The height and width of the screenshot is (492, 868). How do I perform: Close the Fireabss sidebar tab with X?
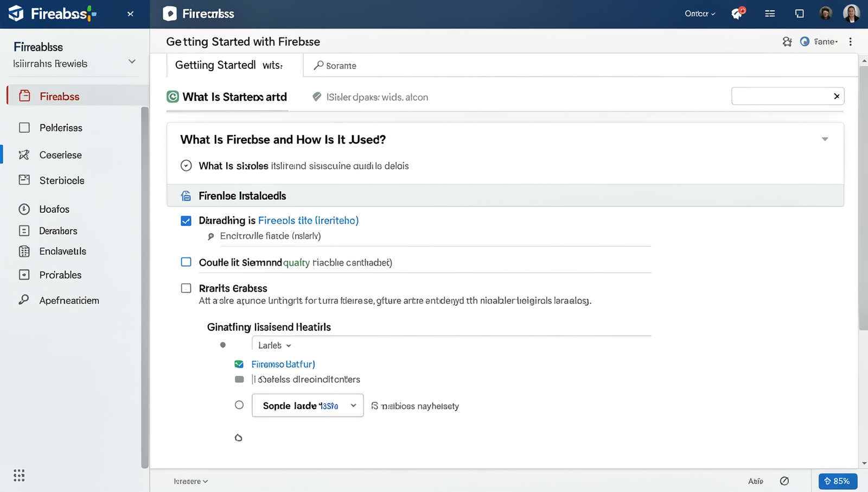coord(130,14)
